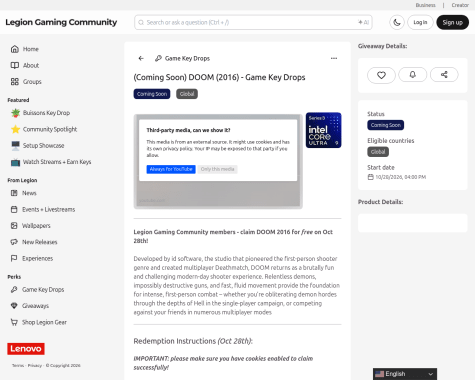Screen dimensions: 475x380
Task: Click the Start date calendar icon
Action: pyautogui.click(x=370, y=177)
